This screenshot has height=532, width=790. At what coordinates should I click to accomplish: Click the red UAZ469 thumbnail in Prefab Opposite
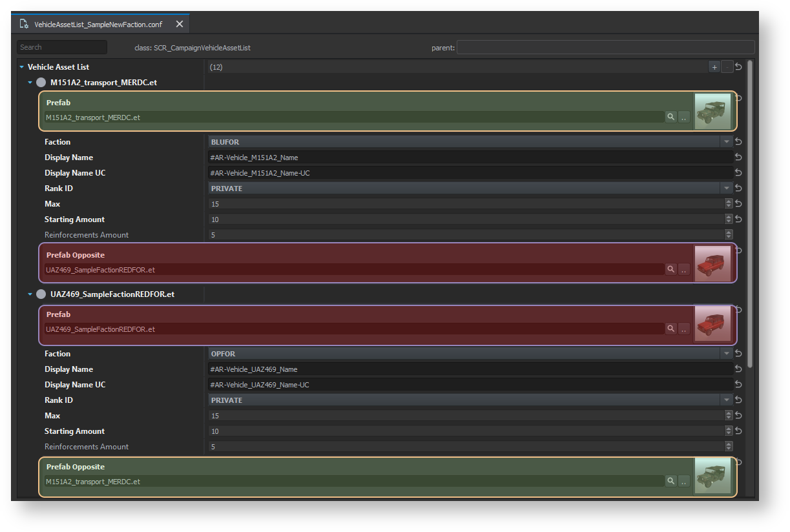pyautogui.click(x=712, y=263)
